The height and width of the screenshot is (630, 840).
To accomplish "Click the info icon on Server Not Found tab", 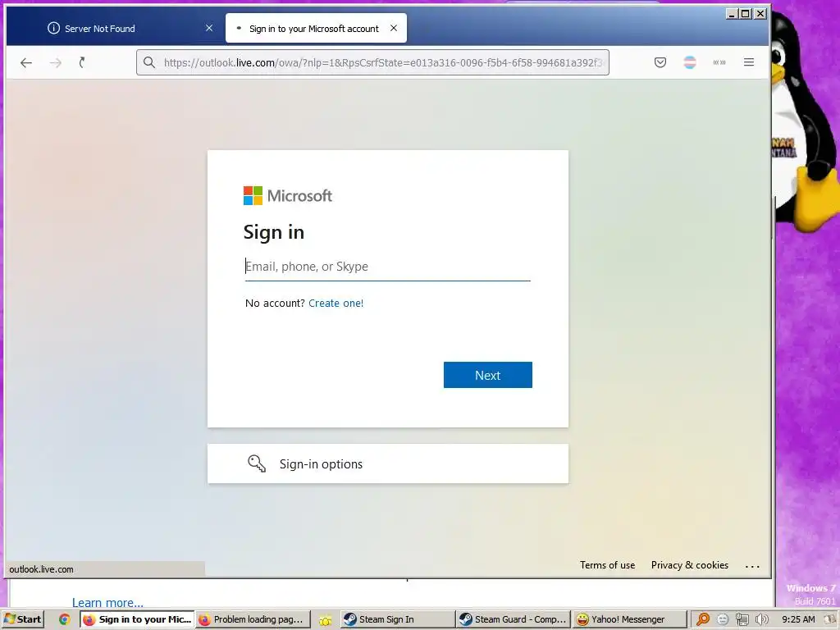I will coord(53,29).
